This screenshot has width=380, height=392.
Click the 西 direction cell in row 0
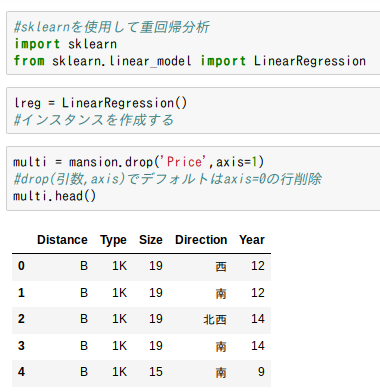tap(221, 266)
